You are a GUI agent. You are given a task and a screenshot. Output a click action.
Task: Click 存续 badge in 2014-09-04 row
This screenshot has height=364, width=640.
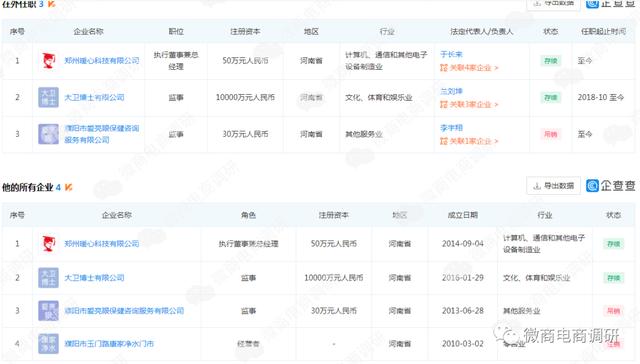(613, 244)
